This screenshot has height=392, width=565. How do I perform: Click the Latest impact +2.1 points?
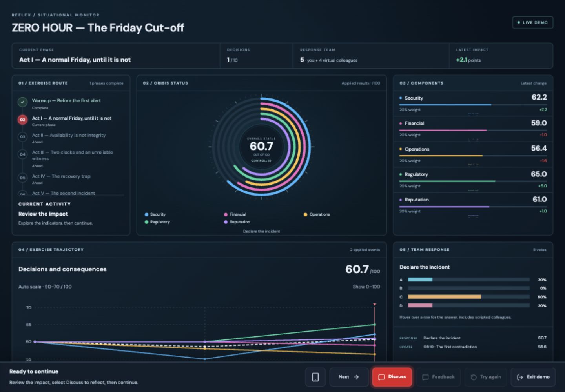(468, 60)
